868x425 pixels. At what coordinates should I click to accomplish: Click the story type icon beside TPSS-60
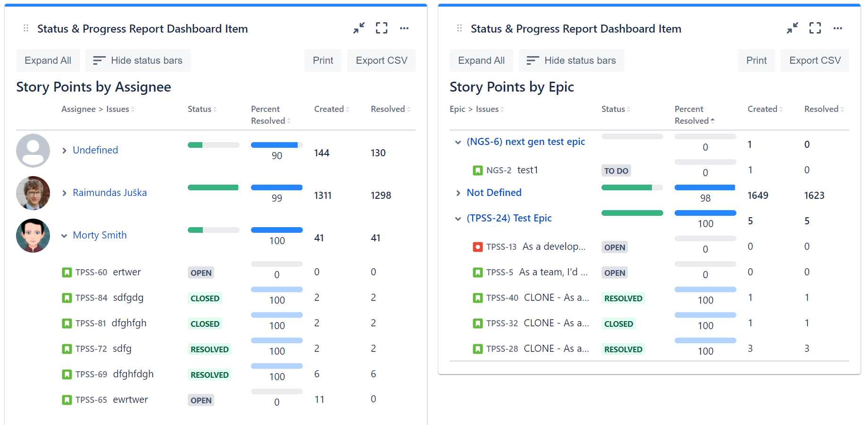click(x=66, y=272)
